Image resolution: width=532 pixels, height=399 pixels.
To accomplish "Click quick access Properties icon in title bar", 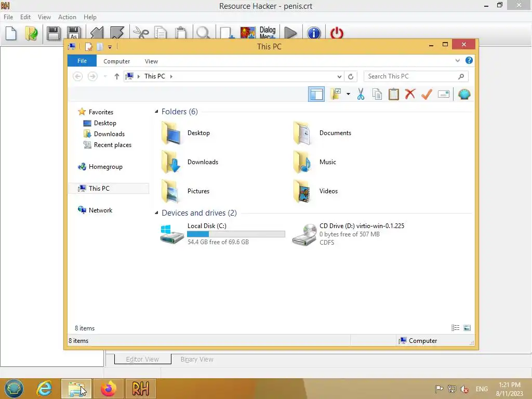I will 88,47.
